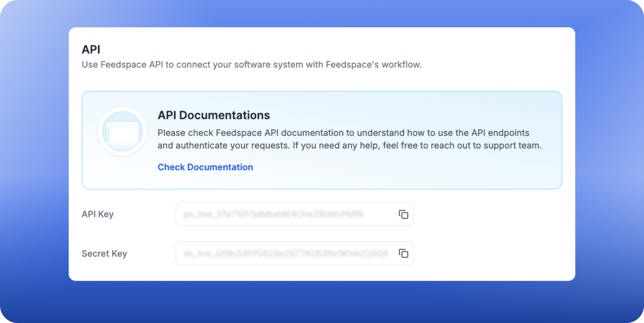Viewport: 644px width, 323px height.
Task: Click the API Key label
Action: coord(97,214)
